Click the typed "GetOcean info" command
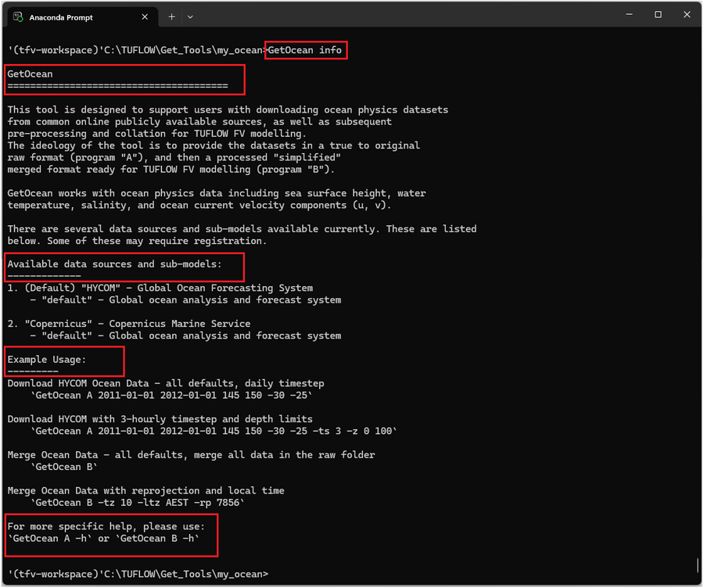704x588 pixels. (305, 50)
